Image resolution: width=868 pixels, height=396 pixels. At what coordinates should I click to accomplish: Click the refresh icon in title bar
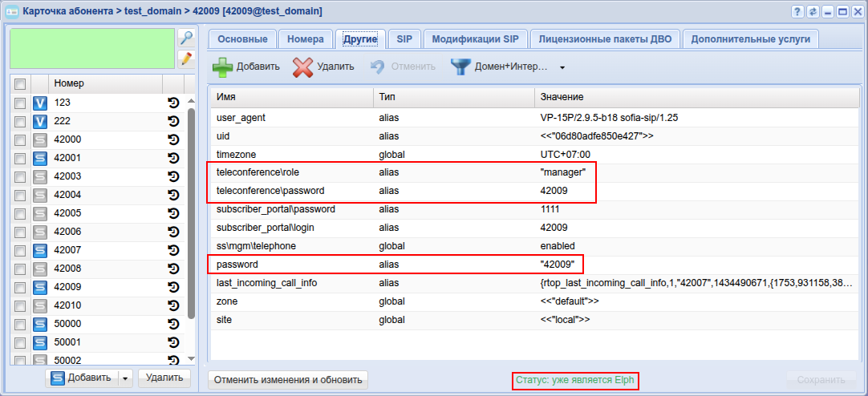[813, 11]
